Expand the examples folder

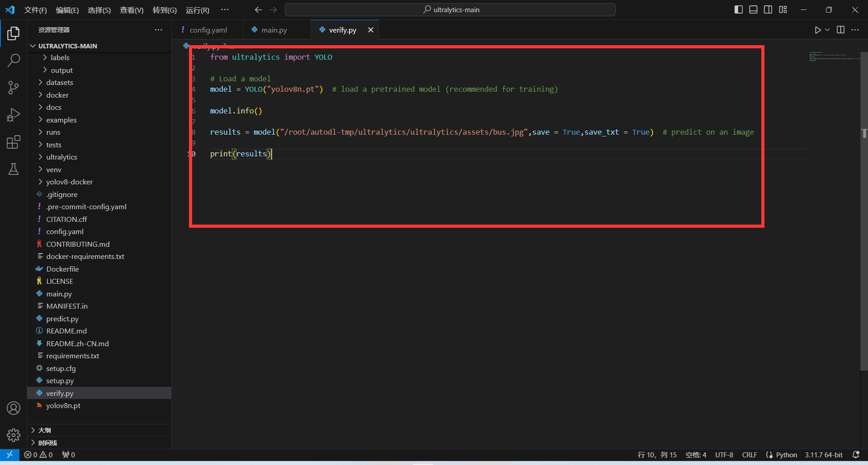(x=99, y=120)
